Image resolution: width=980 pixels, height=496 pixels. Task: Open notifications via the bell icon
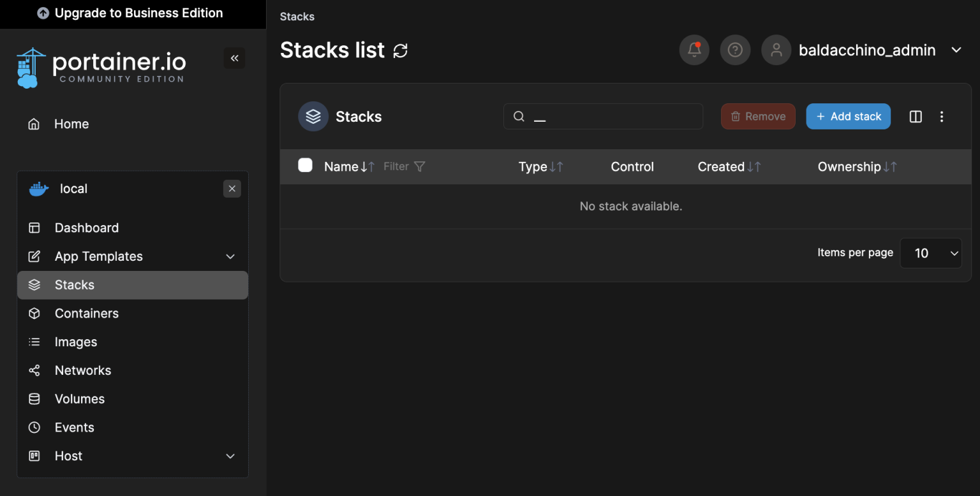pyautogui.click(x=694, y=50)
